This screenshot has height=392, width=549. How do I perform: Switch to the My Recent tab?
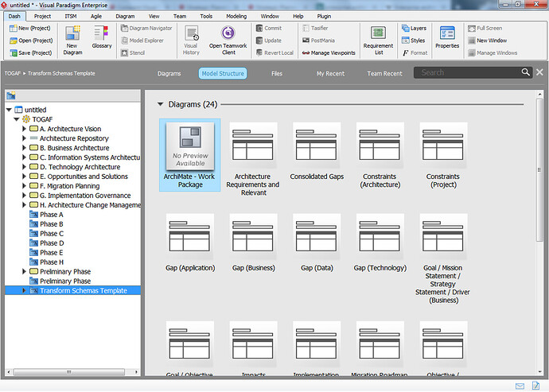pyautogui.click(x=330, y=73)
